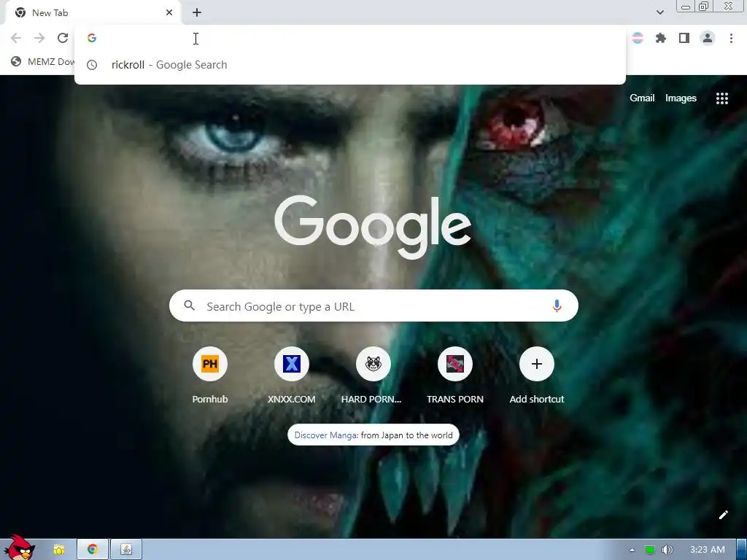
Task: Click the green network tray icon
Action: pos(650,550)
